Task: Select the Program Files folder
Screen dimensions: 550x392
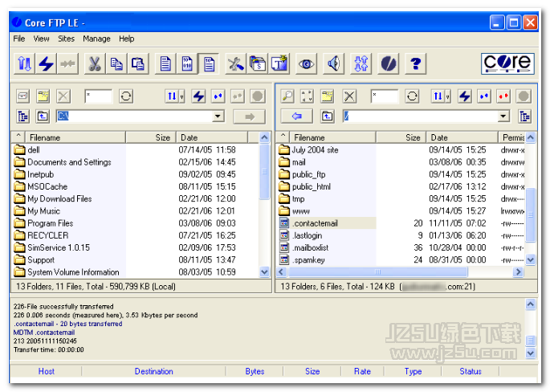Action: [51, 223]
